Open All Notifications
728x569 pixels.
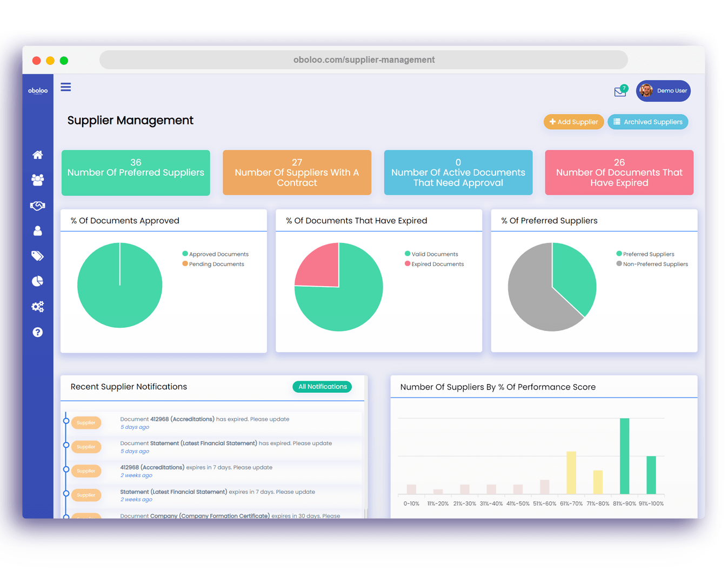[x=322, y=386]
